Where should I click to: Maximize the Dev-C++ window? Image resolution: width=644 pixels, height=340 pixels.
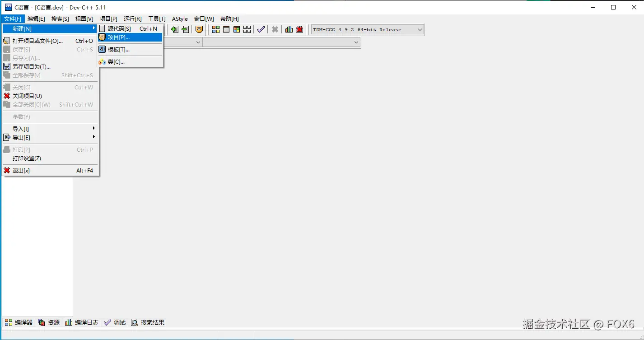click(613, 7)
